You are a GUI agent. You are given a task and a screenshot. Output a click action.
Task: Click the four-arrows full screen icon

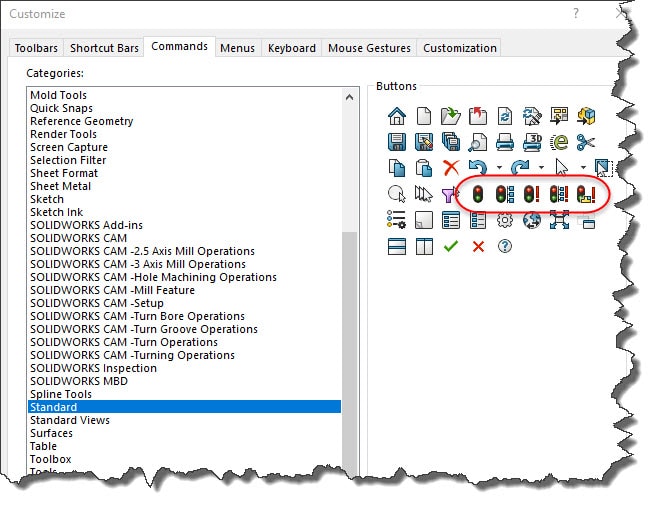point(559,220)
